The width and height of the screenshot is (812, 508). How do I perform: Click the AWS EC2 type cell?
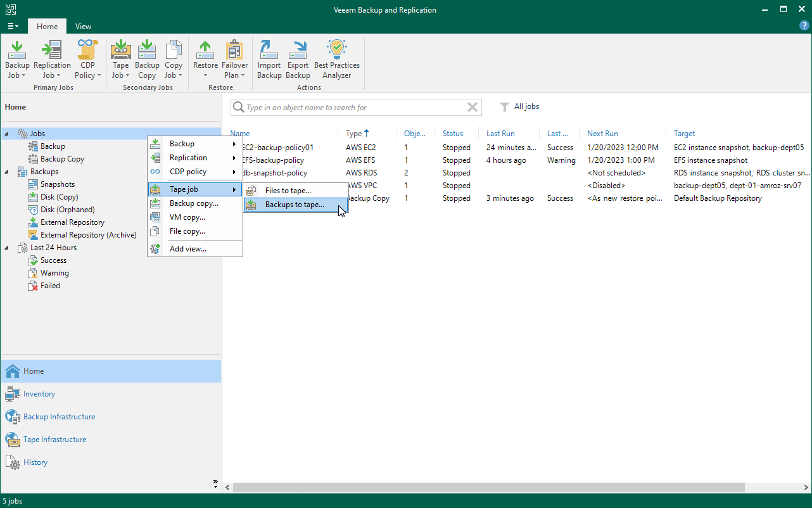361,148
